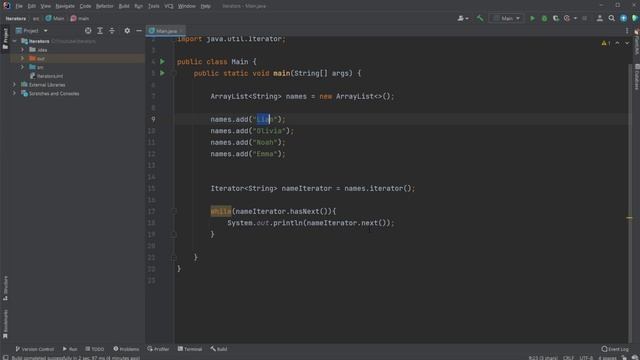Screen dimensions: 640x360
Task: Click the yellow warning stripe mark on scrollbar
Action: pyautogui.click(x=629, y=218)
